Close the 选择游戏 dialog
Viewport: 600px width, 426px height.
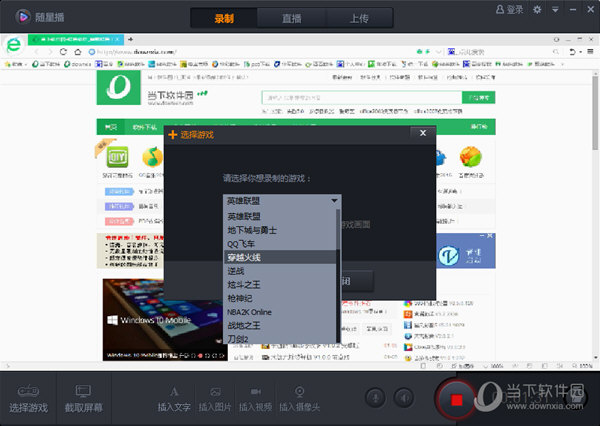point(422,133)
